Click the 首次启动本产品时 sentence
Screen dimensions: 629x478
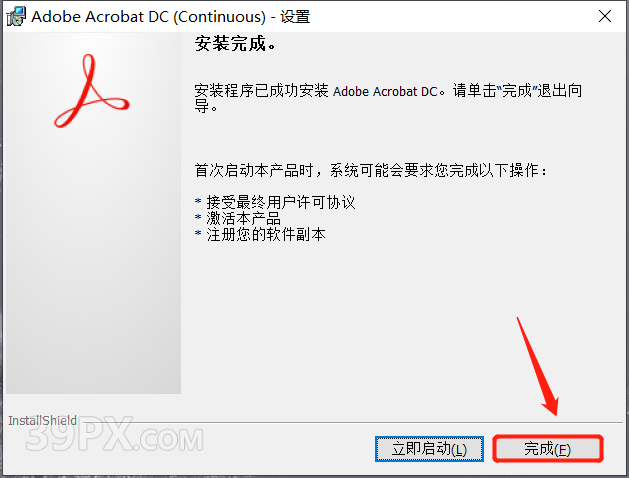pos(254,170)
